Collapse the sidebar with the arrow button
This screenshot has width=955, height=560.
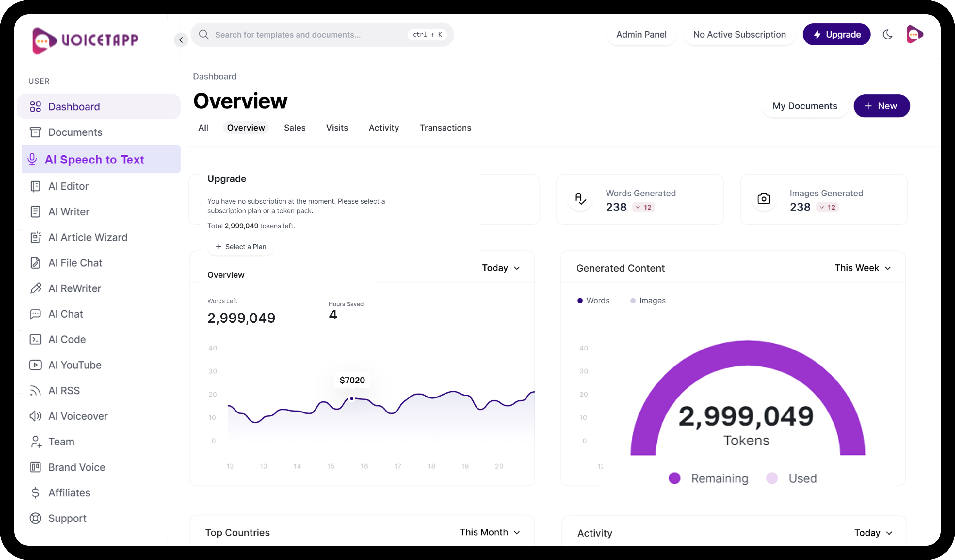(181, 40)
